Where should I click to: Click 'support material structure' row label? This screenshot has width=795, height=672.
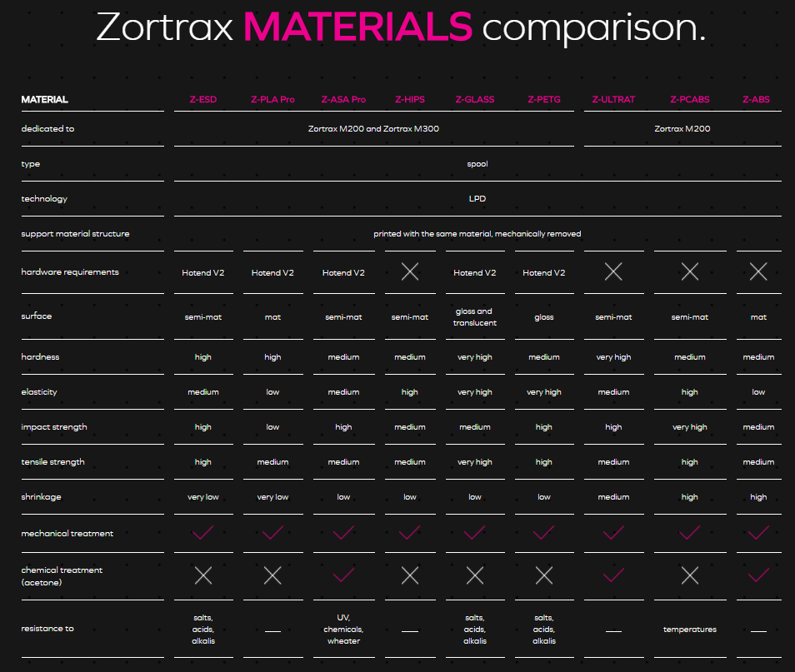pos(75,234)
